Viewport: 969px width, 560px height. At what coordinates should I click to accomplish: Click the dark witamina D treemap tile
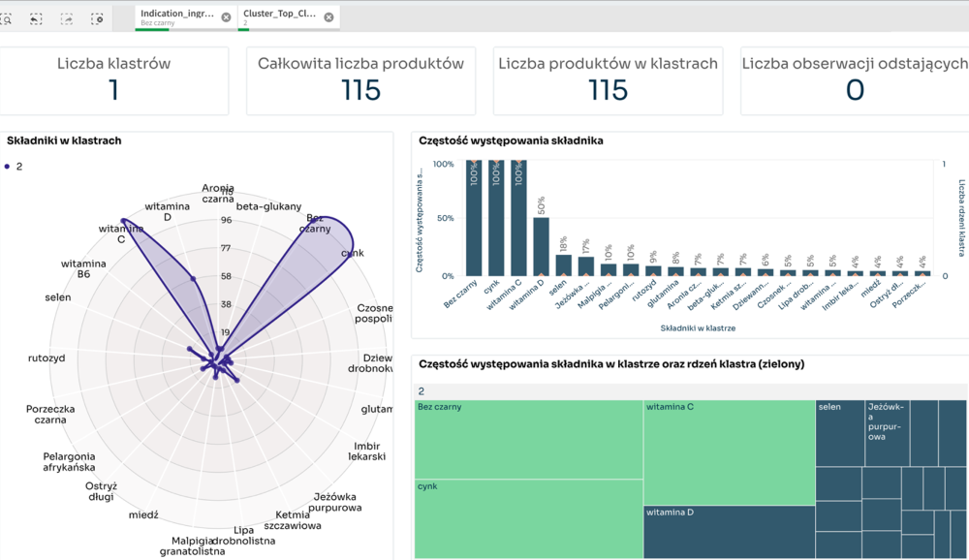pyautogui.click(x=729, y=532)
